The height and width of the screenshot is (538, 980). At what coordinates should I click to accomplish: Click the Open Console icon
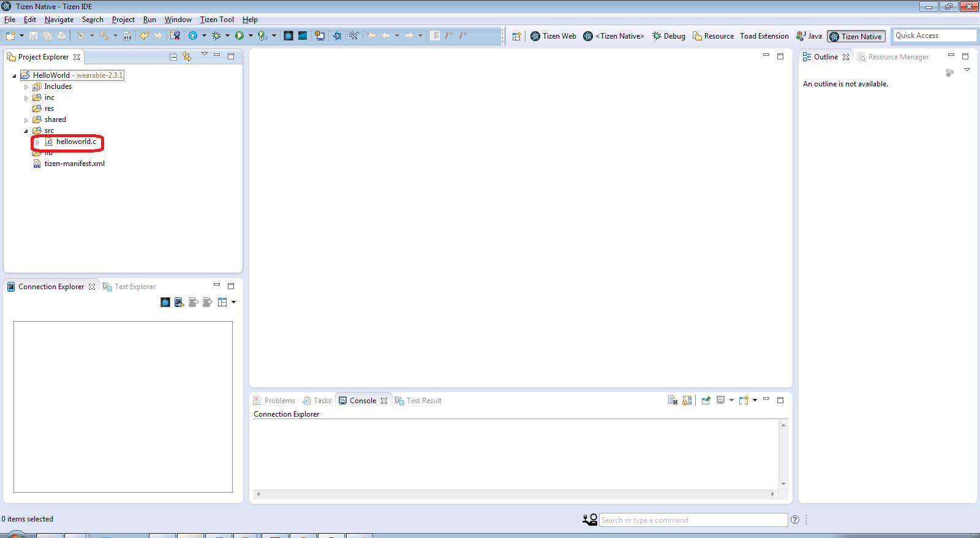(x=744, y=400)
